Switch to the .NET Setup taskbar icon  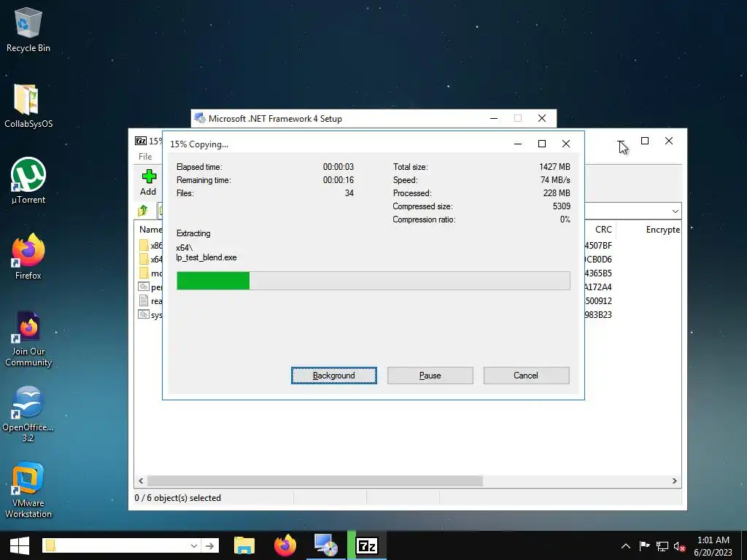(326, 545)
